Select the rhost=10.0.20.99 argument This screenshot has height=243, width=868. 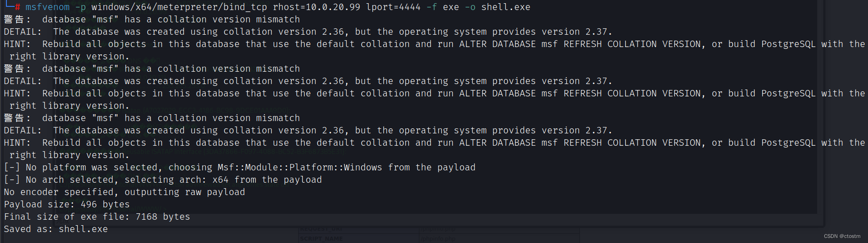pyautogui.click(x=316, y=7)
